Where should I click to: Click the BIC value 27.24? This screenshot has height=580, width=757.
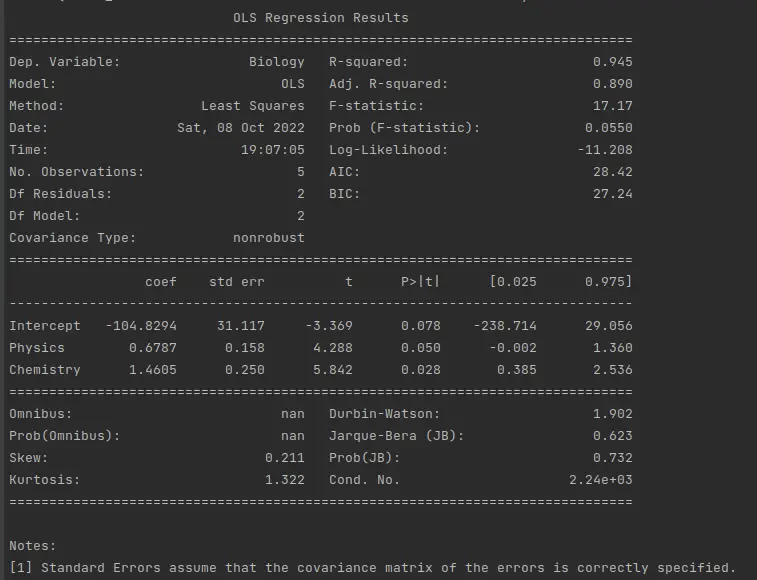coord(613,194)
